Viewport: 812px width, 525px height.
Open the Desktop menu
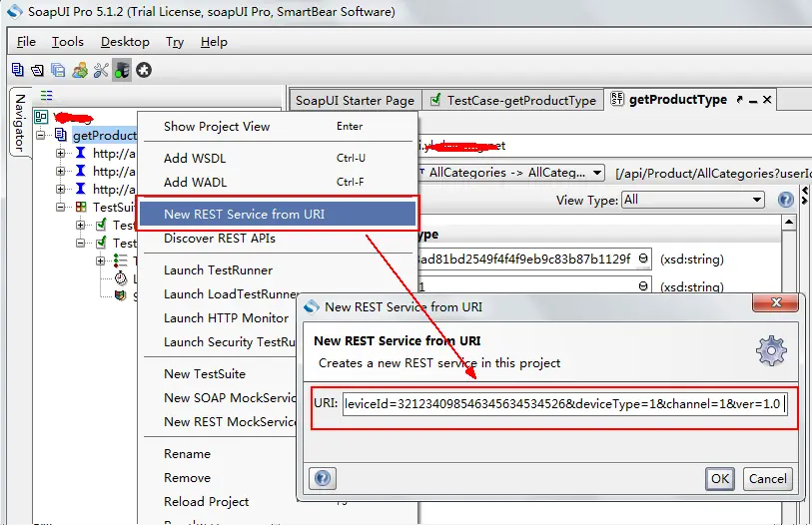[125, 41]
